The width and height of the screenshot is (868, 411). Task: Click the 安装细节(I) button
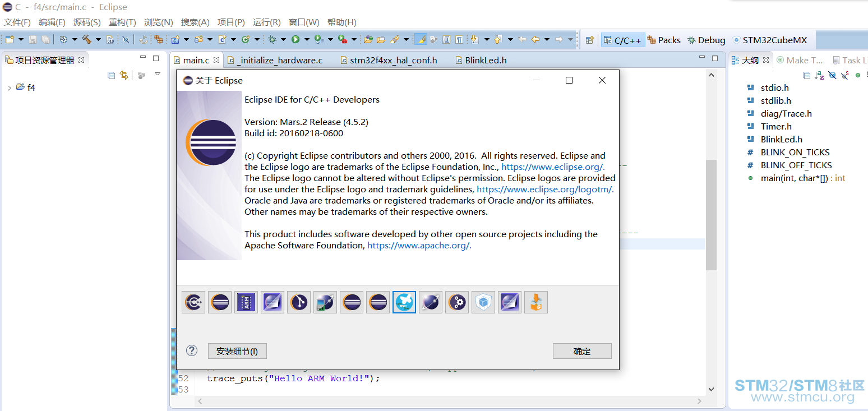click(237, 351)
